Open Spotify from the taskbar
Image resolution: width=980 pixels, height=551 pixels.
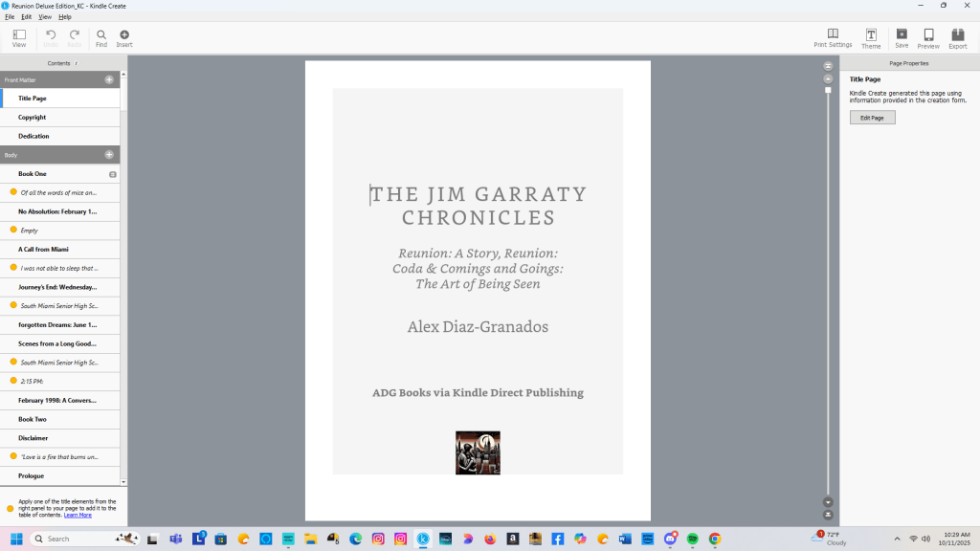[x=692, y=540]
